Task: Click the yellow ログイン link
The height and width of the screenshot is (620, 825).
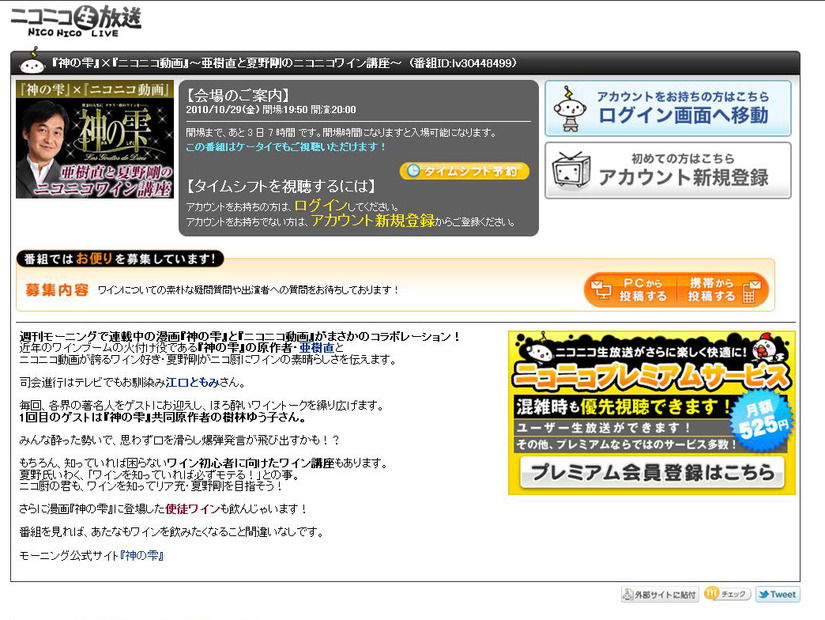Action: pyautogui.click(x=321, y=205)
